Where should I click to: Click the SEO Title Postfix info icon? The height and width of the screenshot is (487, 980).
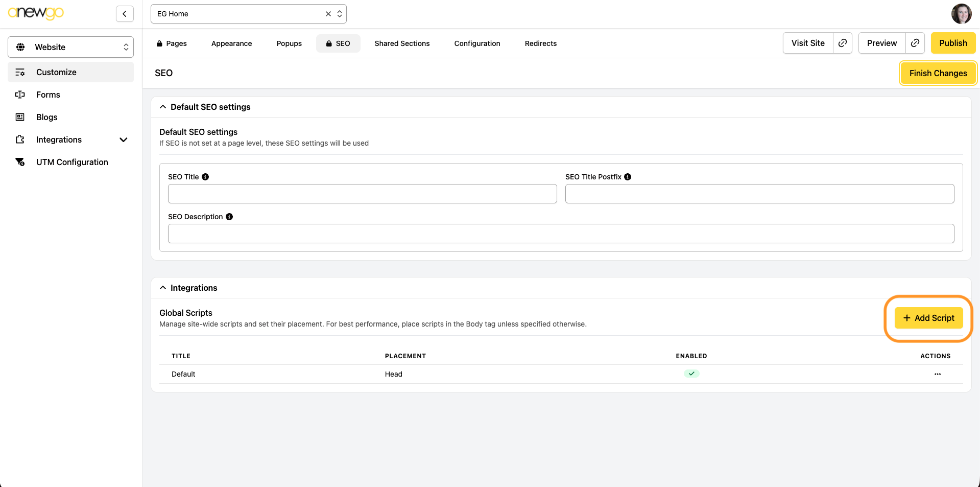point(628,177)
